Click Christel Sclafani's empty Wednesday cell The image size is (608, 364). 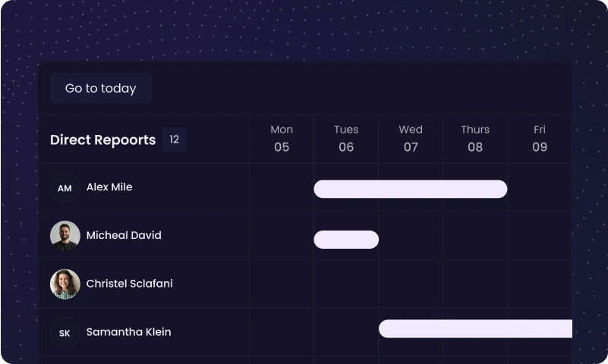coord(411,284)
